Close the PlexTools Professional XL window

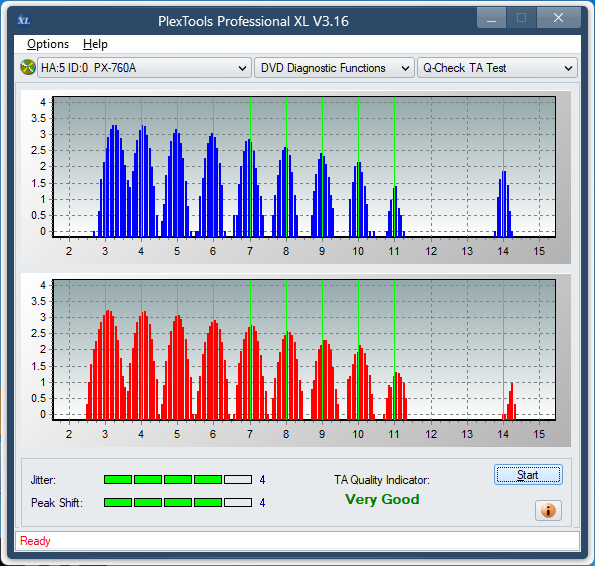pos(558,18)
